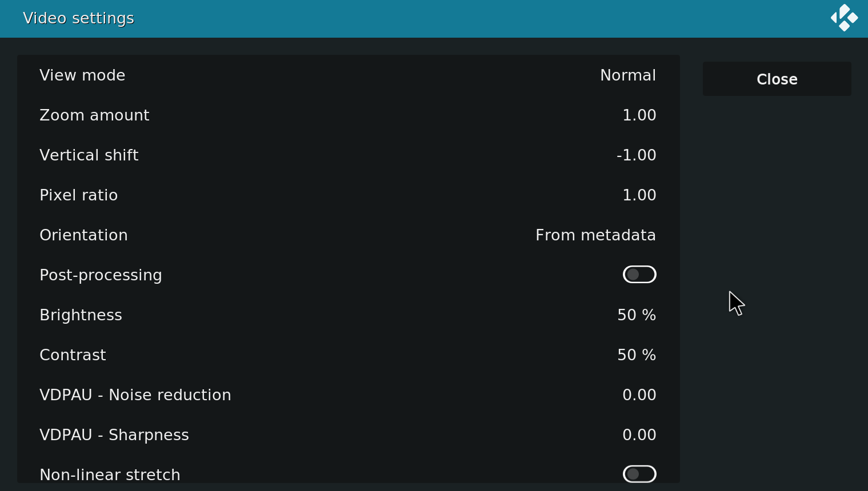
Task: Click the Normal value of View mode
Action: (628, 75)
